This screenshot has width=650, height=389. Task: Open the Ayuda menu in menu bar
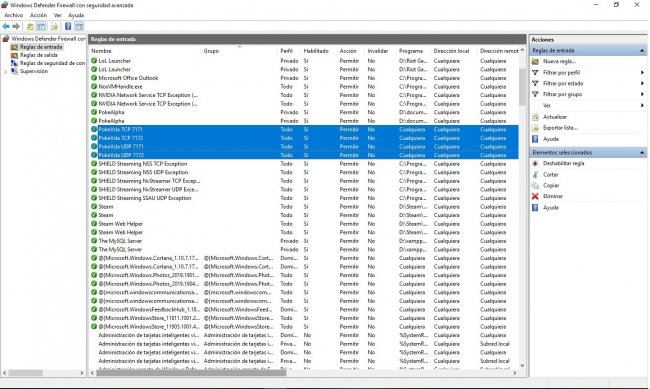[76, 15]
